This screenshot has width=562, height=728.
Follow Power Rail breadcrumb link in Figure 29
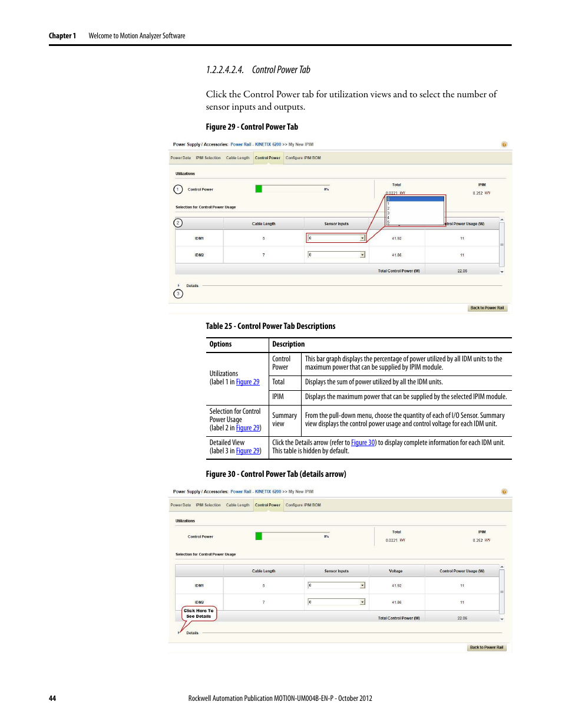click(241, 144)
